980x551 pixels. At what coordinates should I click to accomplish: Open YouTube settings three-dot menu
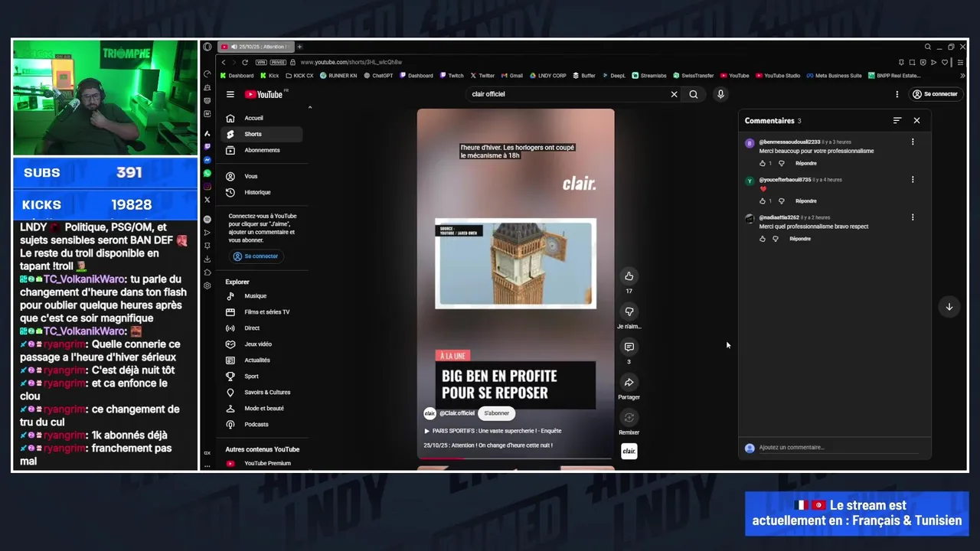click(x=897, y=94)
